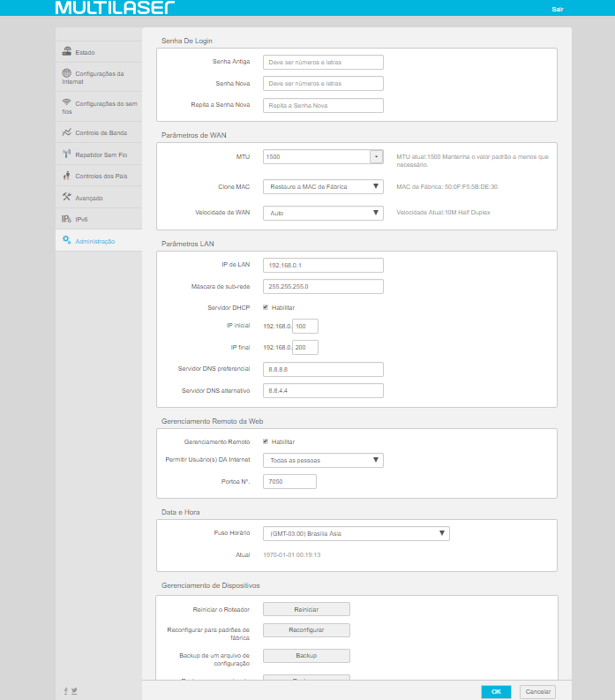This screenshot has height=700, width=615.
Task: Click the MTU value field
Action: coord(317,157)
